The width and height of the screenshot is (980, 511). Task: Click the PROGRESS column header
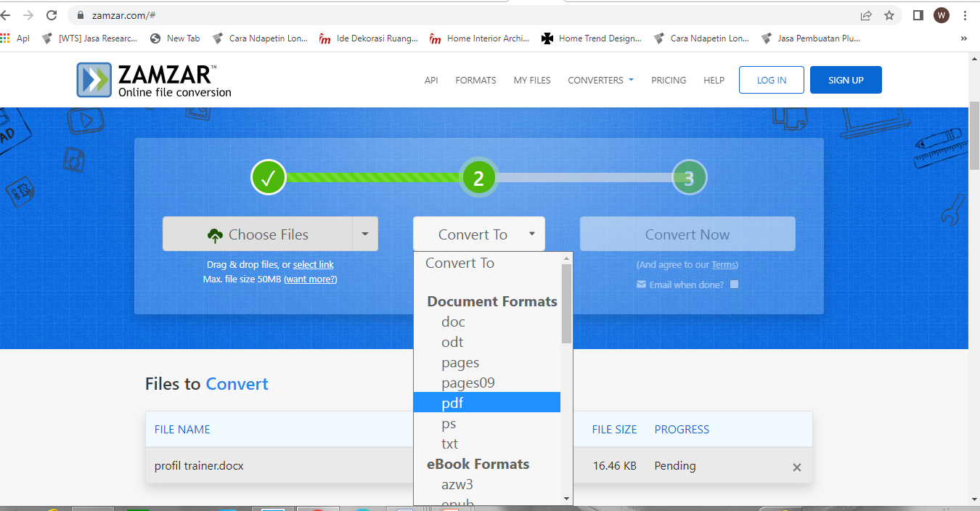coord(682,430)
